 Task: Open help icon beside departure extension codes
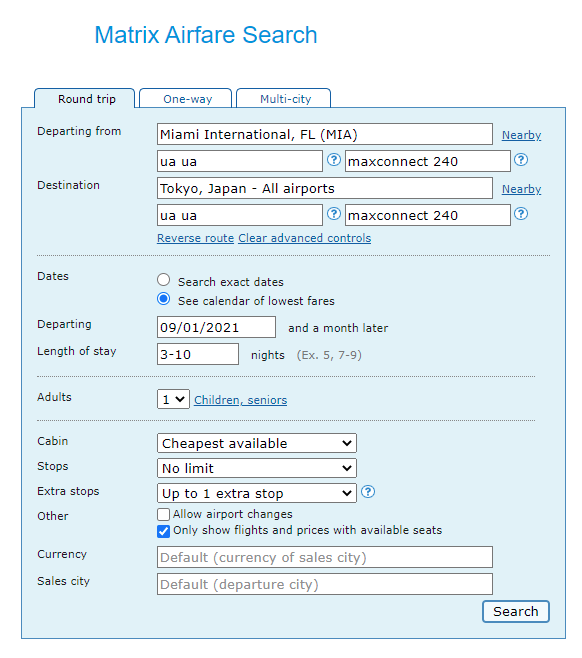521,160
